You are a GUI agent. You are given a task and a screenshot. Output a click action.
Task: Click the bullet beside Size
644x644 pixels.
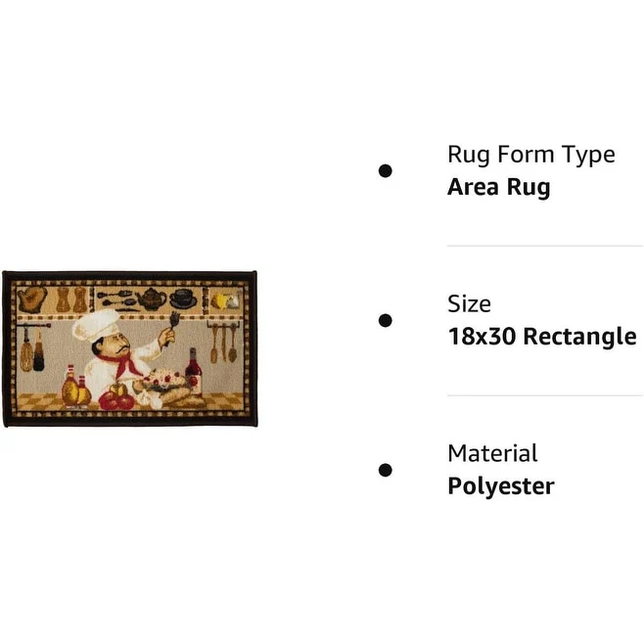click(x=386, y=320)
